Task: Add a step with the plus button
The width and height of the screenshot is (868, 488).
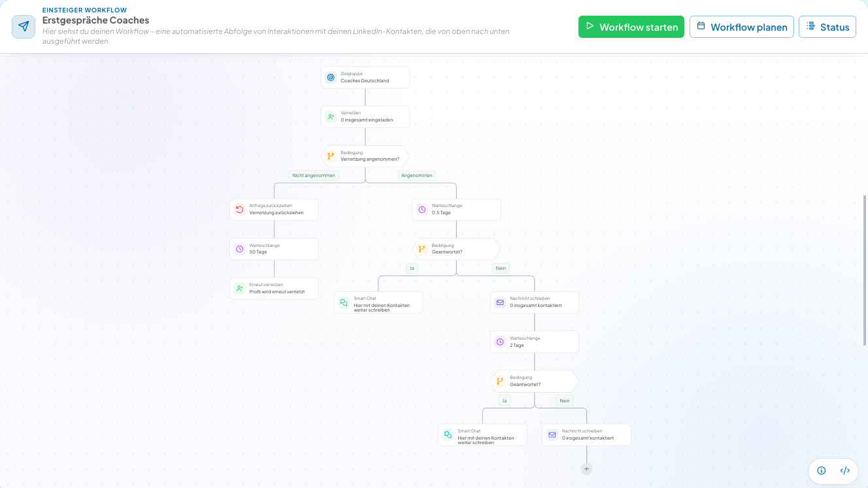Action: click(586, 468)
